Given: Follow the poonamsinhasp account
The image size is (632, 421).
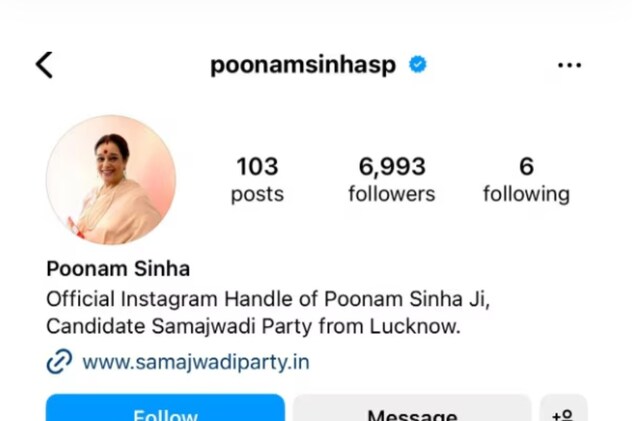Looking at the screenshot, I should click(x=165, y=408).
